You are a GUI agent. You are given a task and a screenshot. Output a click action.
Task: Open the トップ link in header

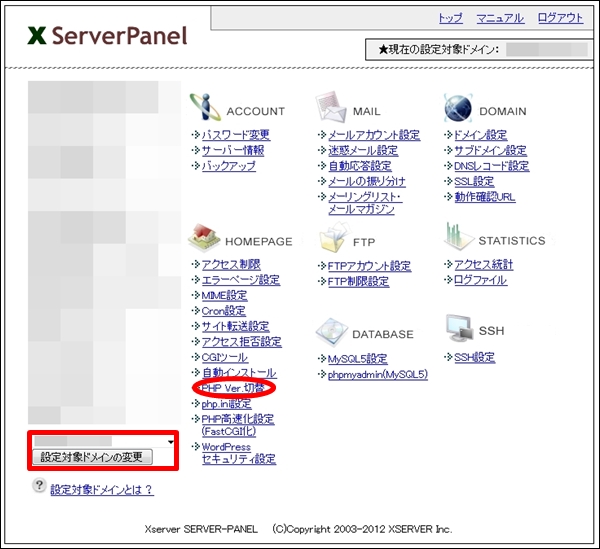(450, 18)
